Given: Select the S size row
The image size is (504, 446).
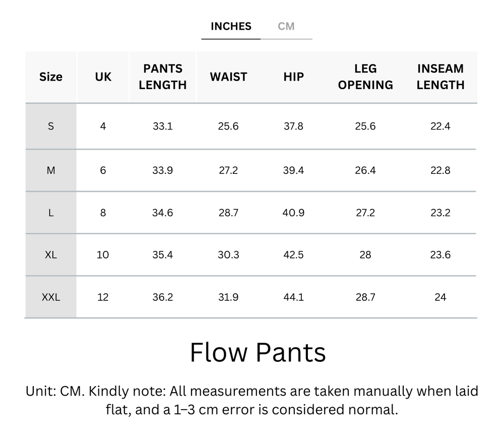Looking at the screenshot, I should 50,126.
